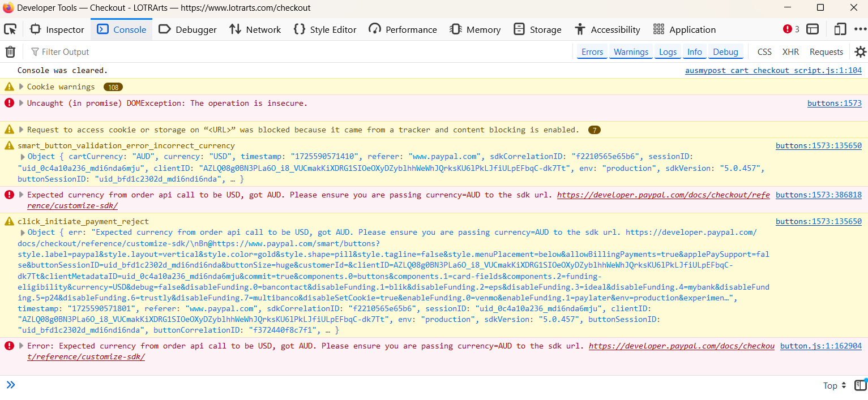Expand the Uncaught DOMException error

(21, 103)
